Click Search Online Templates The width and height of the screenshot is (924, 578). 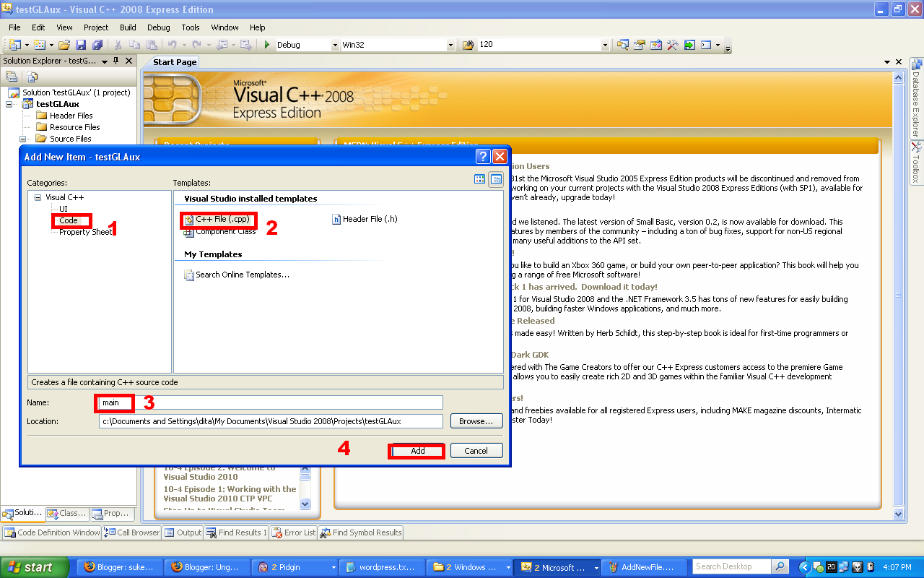237,275
